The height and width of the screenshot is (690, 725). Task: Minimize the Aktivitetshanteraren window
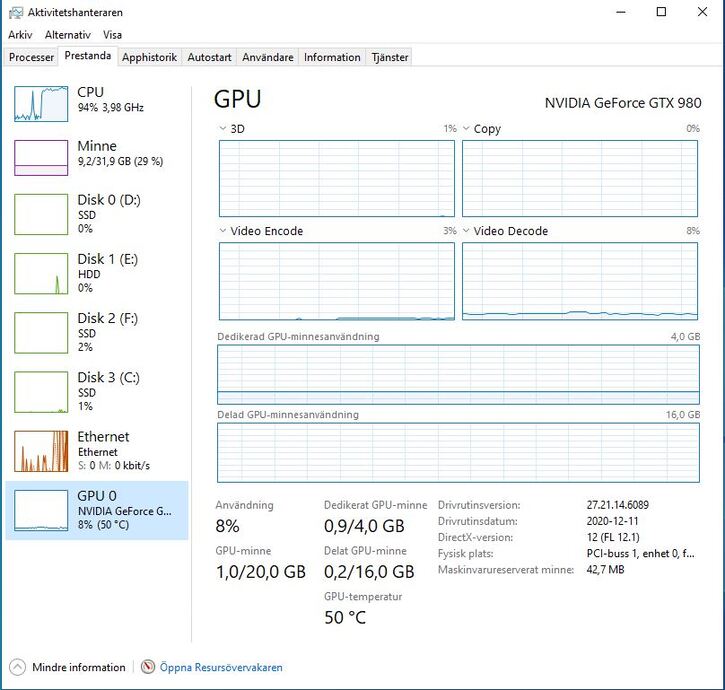(621, 12)
